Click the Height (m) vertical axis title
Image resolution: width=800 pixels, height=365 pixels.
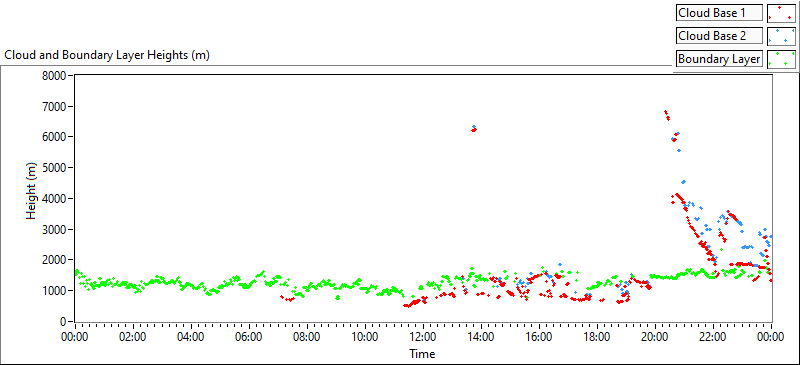[32, 199]
